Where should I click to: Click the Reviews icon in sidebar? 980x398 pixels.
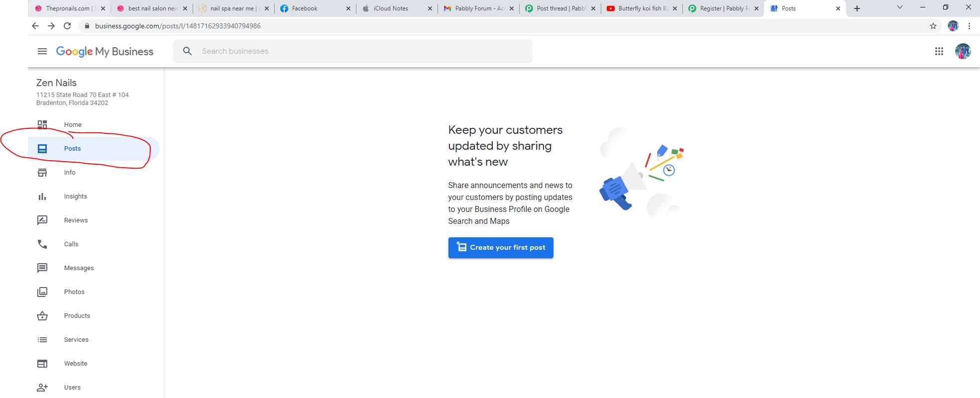tap(42, 220)
